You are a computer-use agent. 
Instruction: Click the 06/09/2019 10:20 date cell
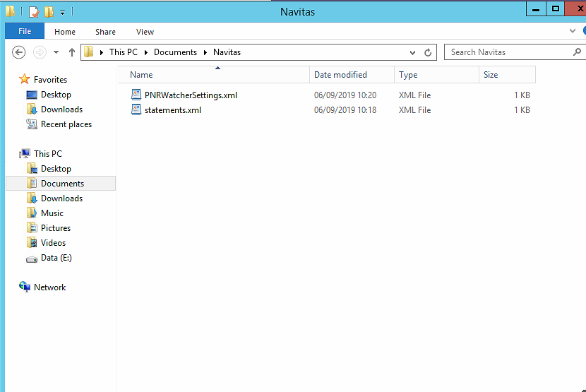pos(345,95)
